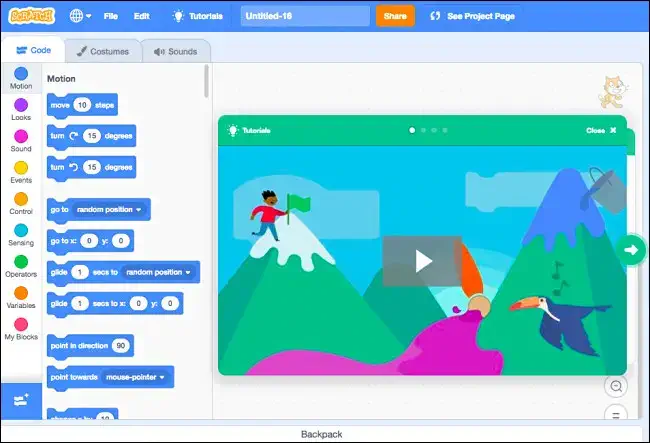Click the lightbulb icon beside the Tutorials menu
The image size is (650, 443).
point(178,16)
